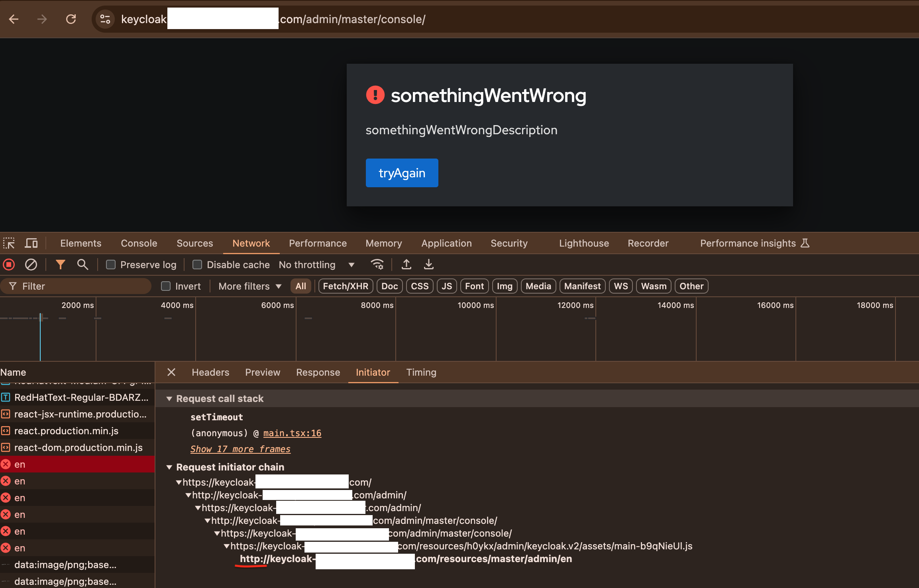Open the Performance insights tab
Viewport: 919px width, 588px height.
pos(755,243)
